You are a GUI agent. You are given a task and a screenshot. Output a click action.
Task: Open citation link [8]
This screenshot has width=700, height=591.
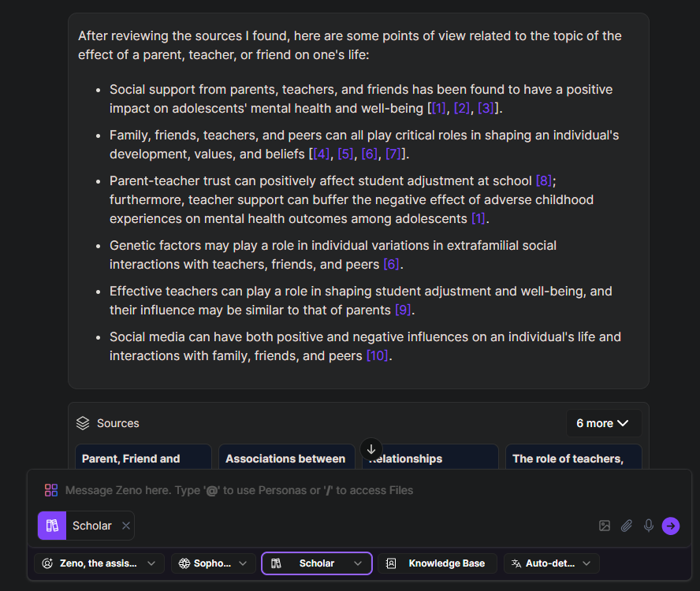[x=543, y=180]
